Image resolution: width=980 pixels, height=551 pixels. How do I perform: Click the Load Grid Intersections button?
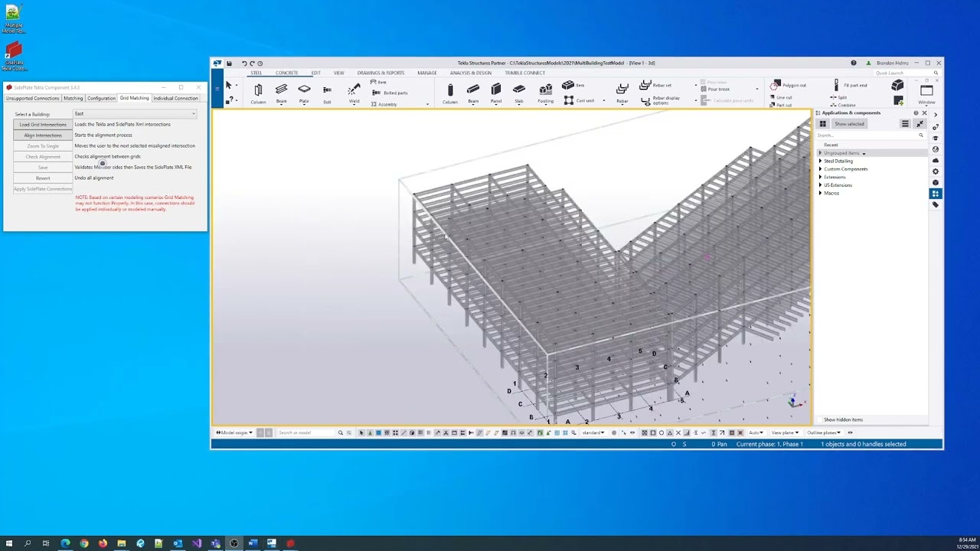pyautogui.click(x=43, y=125)
